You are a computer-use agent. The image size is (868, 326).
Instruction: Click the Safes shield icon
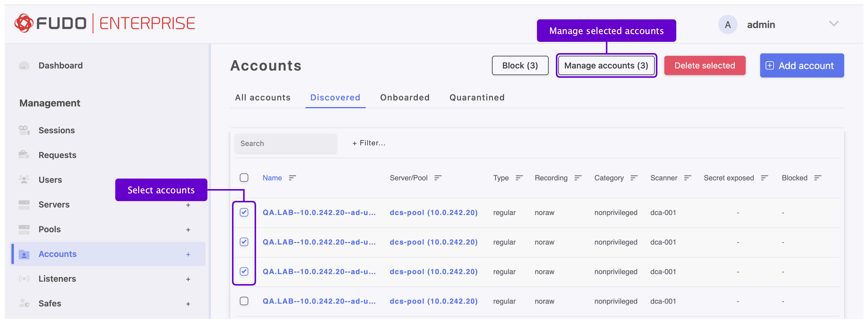click(x=24, y=303)
